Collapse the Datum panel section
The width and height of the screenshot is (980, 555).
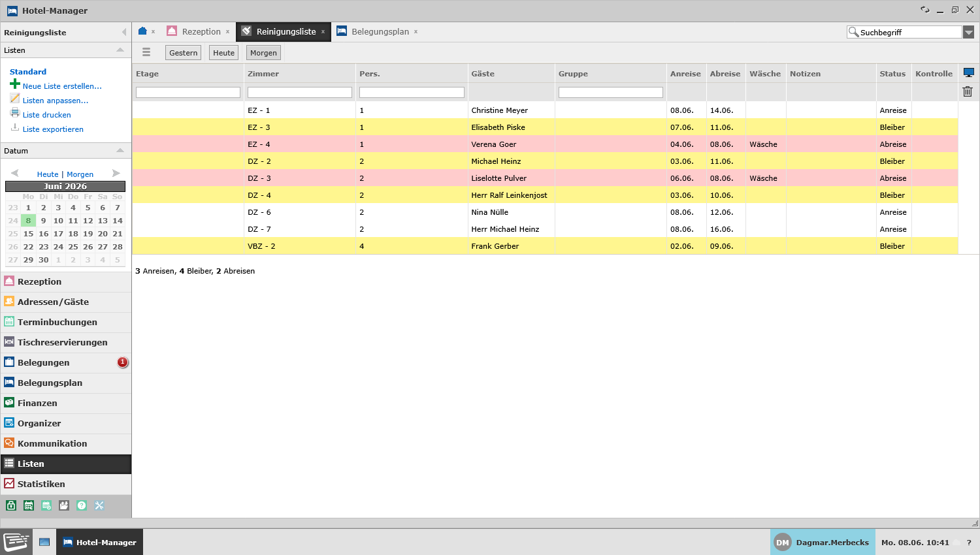click(120, 150)
